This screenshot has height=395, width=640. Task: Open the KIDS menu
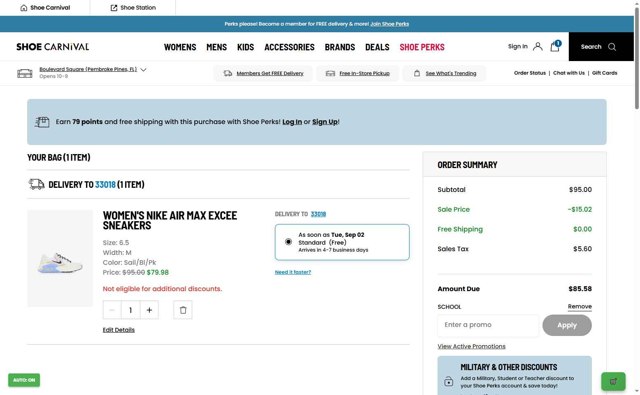(245, 47)
